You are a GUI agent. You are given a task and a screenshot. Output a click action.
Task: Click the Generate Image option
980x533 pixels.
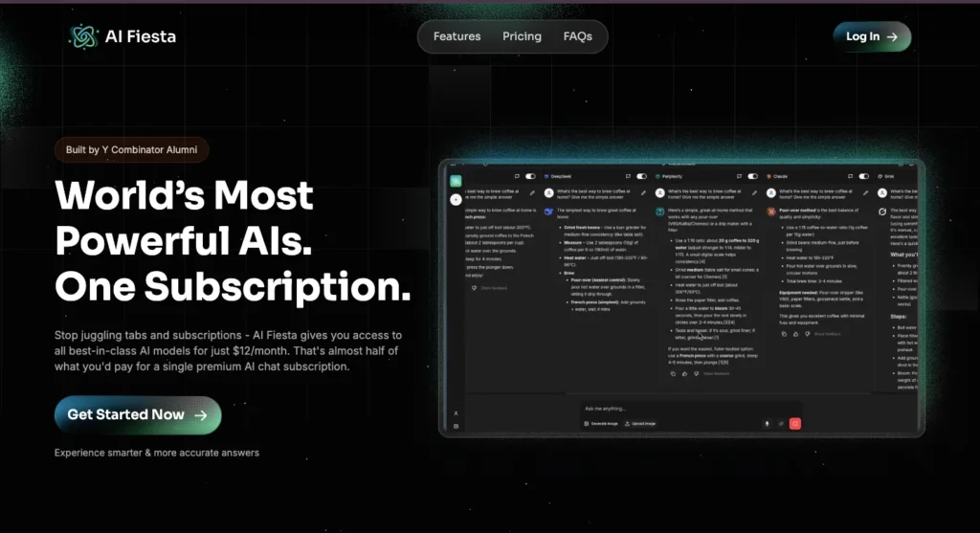point(601,424)
